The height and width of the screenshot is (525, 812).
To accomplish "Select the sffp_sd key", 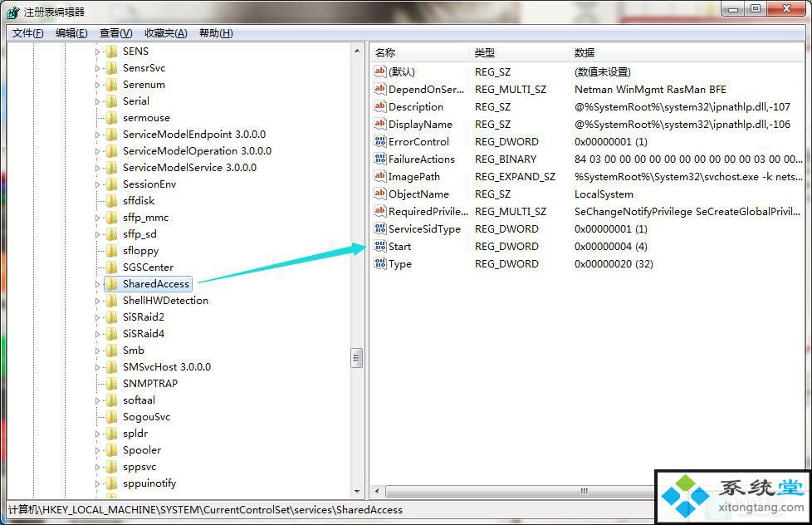I will click(139, 234).
